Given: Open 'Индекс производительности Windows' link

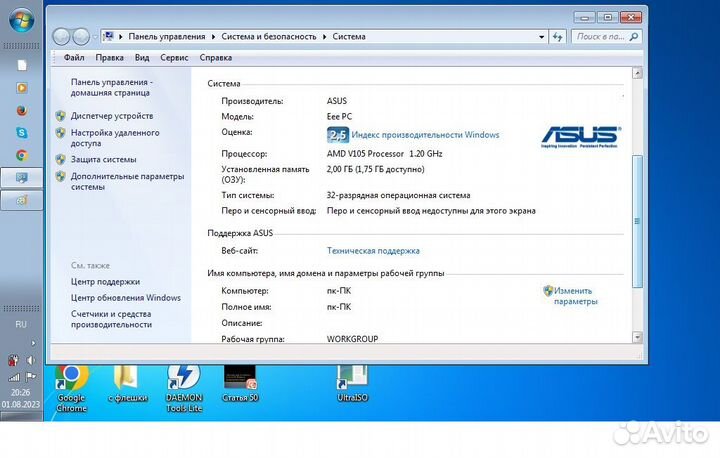Looking at the screenshot, I should [425, 135].
